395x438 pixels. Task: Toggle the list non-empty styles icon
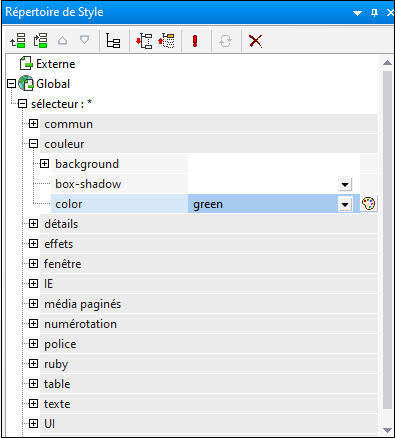(113, 41)
